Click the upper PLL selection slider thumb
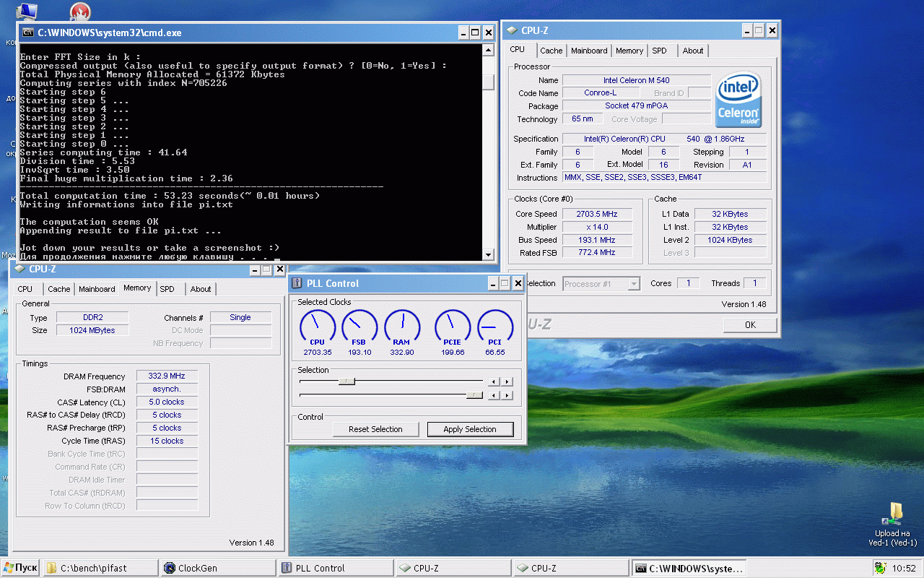Image resolution: width=924 pixels, height=578 pixels. pos(346,381)
